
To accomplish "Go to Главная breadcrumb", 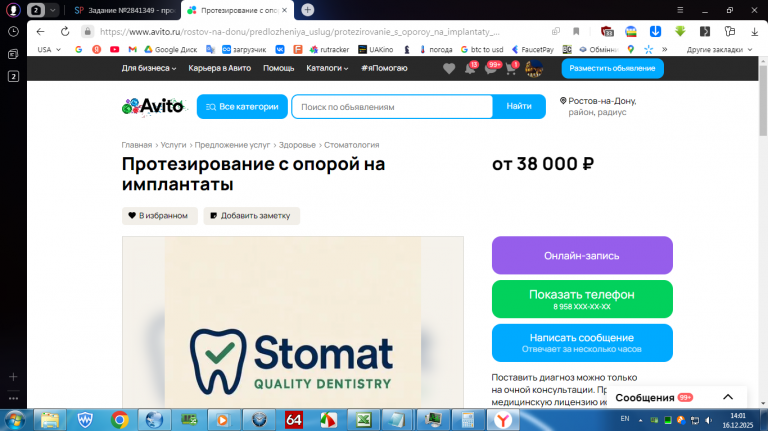I will (x=137, y=145).
